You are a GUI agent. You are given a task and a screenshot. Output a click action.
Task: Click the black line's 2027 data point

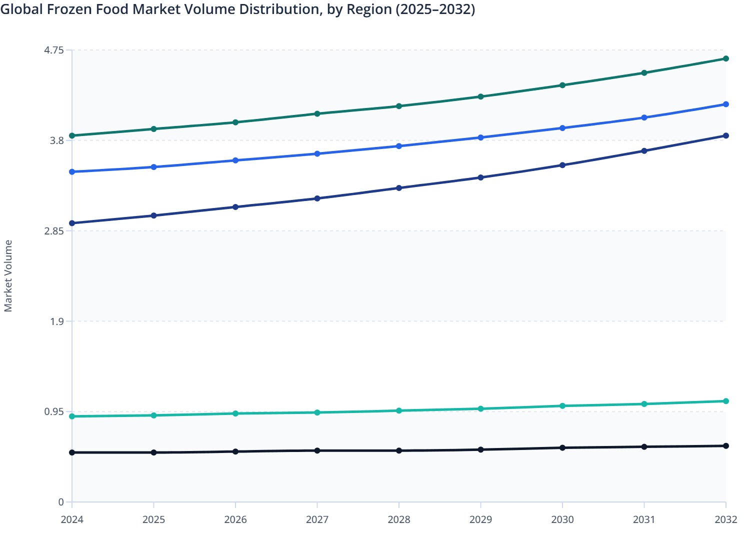pos(316,450)
